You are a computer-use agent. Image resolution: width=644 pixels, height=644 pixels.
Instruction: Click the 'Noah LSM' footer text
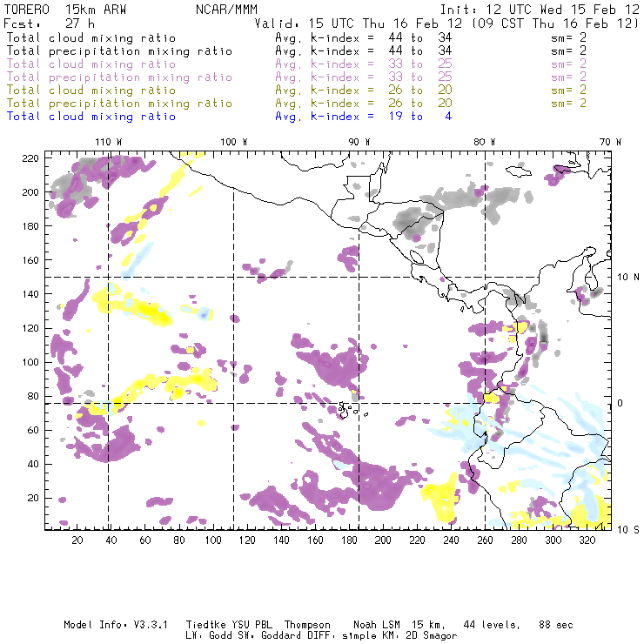pos(377,625)
